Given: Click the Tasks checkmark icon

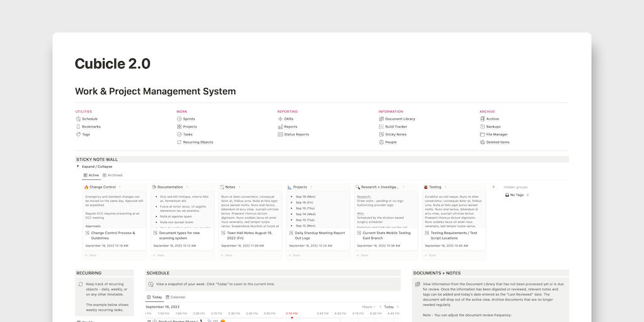Looking at the screenshot, I should (x=179, y=135).
